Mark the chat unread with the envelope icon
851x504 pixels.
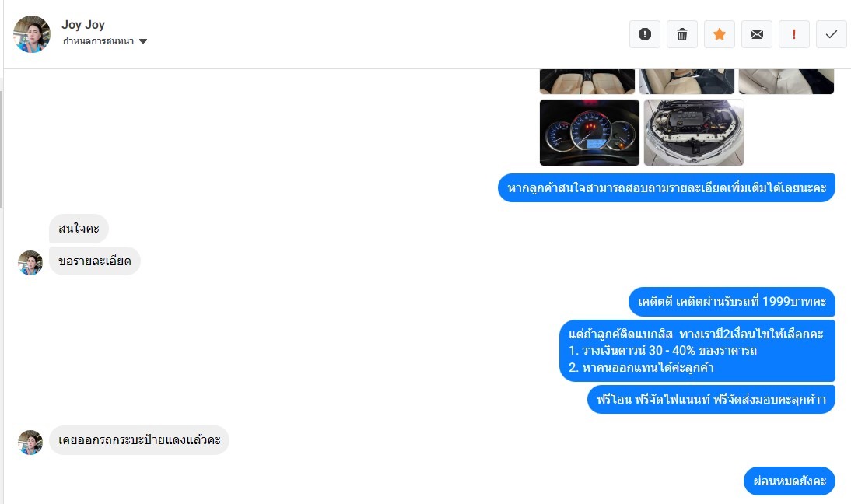click(x=757, y=34)
